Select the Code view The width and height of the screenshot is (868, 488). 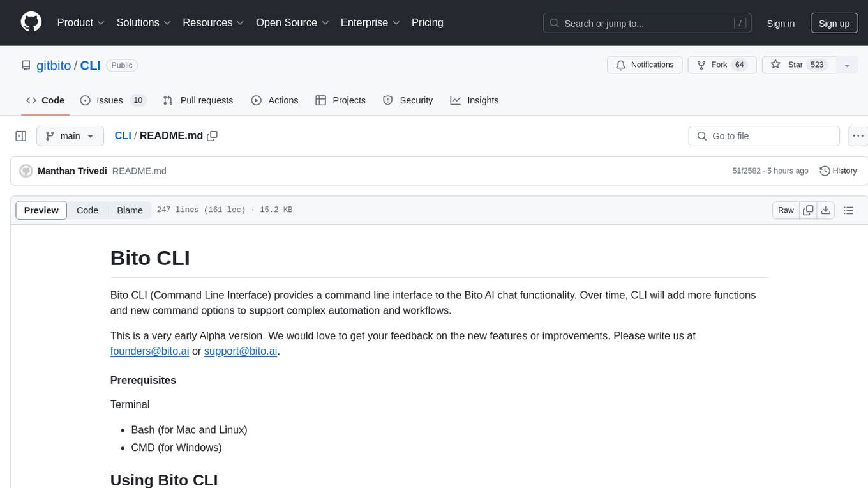87,210
